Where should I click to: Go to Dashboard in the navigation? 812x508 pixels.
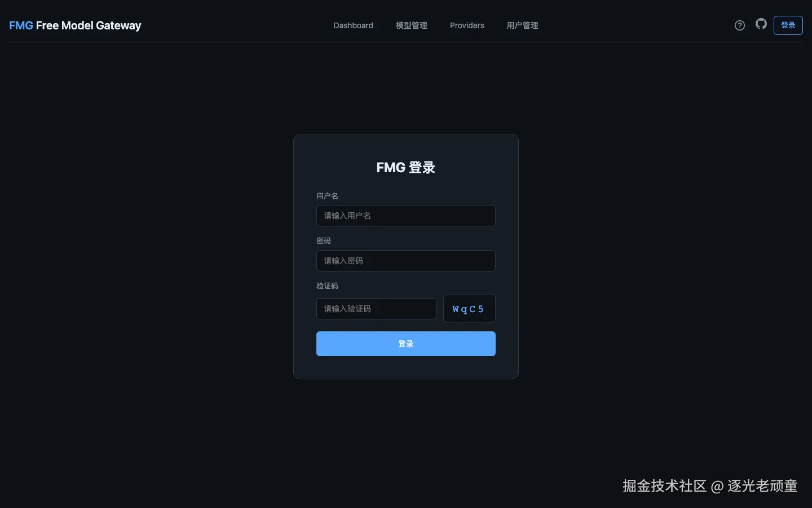pyautogui.click(x=354, y=25)
